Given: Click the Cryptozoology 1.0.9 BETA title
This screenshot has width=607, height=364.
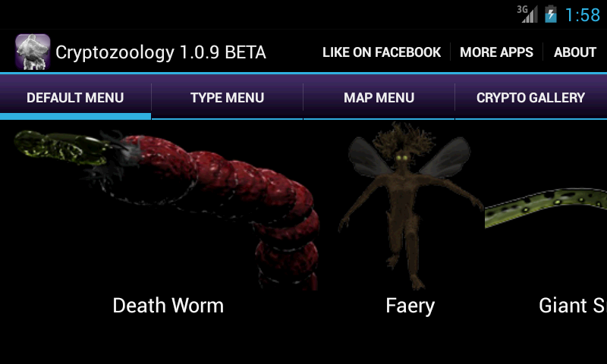Looking at the screenshot, I should point(161,52).
